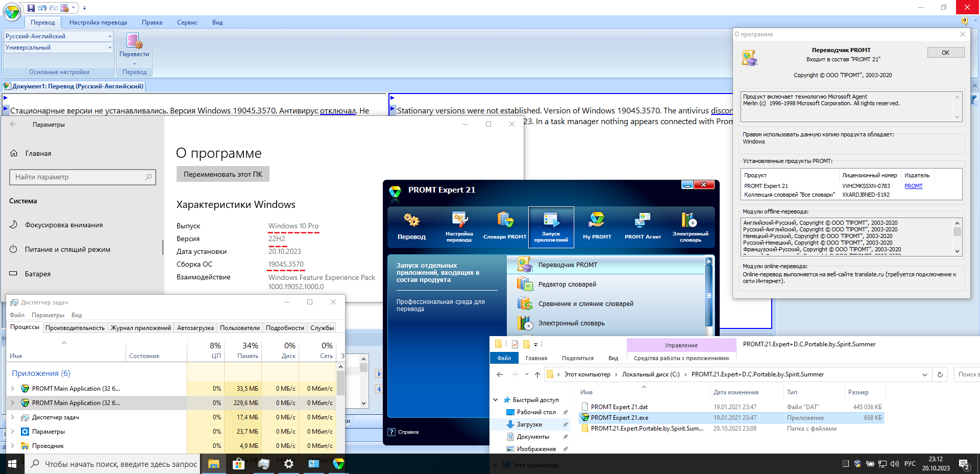Expand the Диспетчер задач process row

click(13, 417)
